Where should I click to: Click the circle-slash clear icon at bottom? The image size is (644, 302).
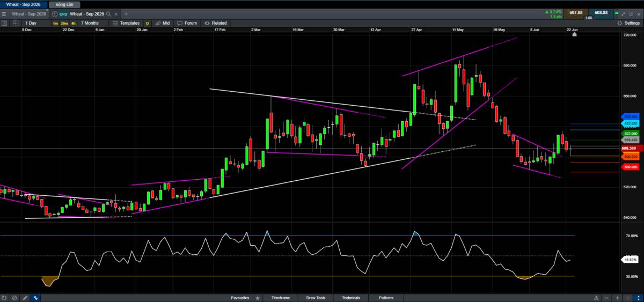(14, 298)
